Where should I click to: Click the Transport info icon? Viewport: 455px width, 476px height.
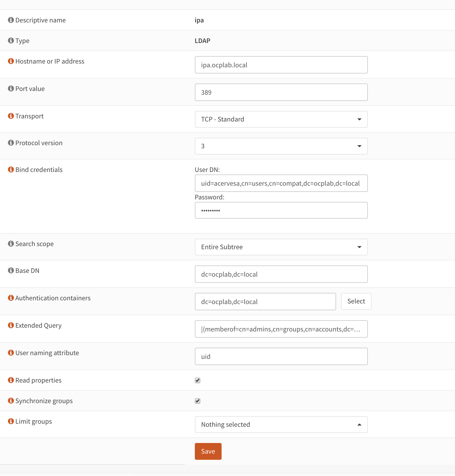click(11, 116)
